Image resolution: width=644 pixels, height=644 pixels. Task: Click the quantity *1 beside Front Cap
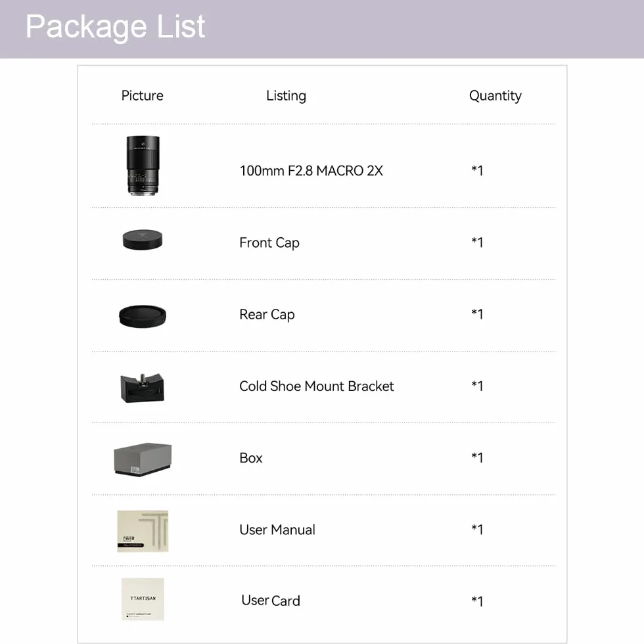(477, 242)
